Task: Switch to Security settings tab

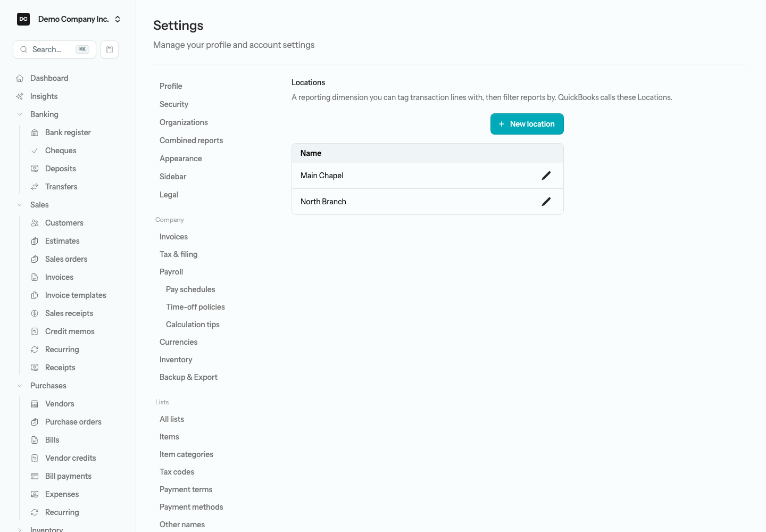Action: (174, 104)
